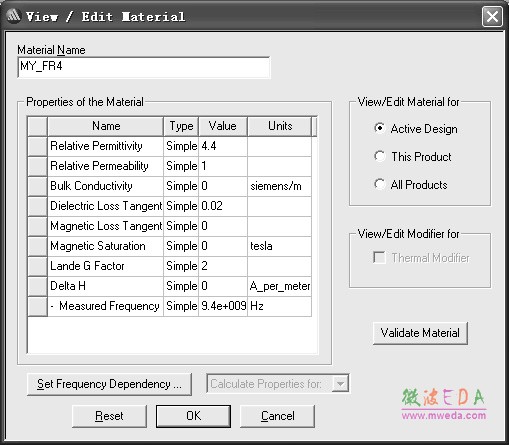Click into the Material Name text field
This screenshot has height=445, width=509.
tap(144, 67)
